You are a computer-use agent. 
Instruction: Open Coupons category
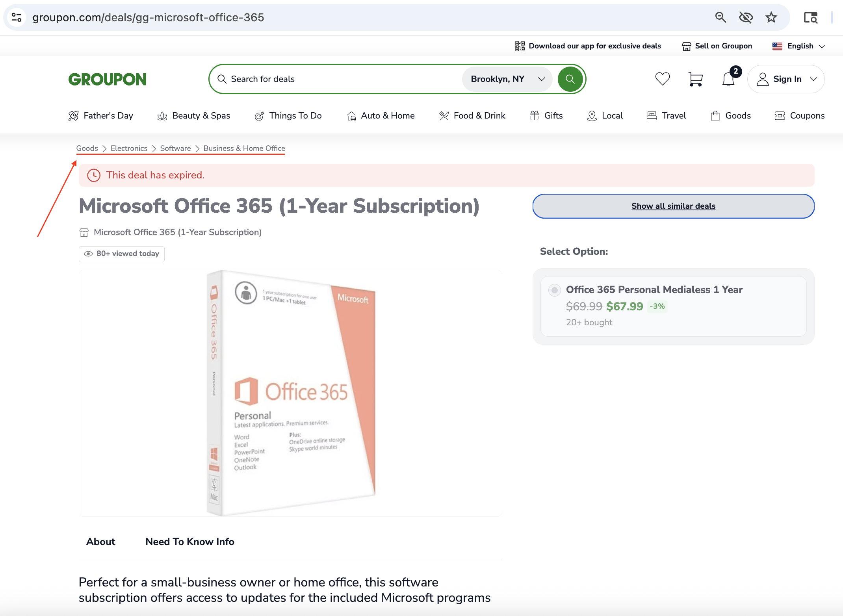[800, 115]
